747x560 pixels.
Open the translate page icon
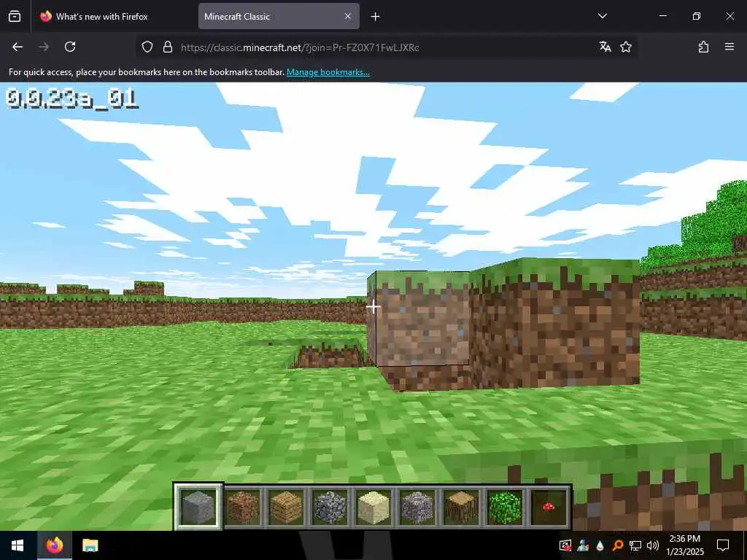[x=605, y=47]
